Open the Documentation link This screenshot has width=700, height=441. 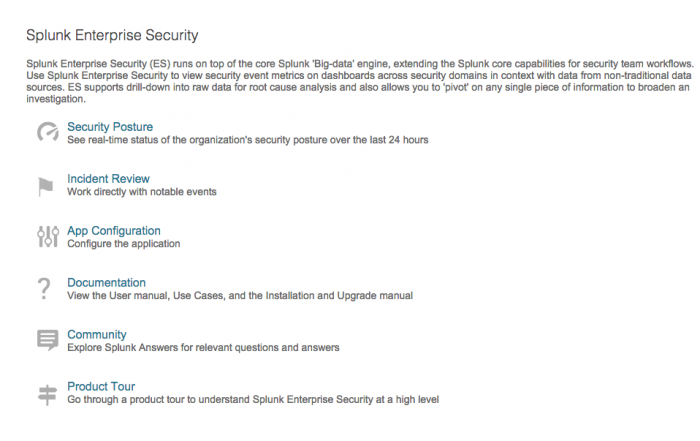pos(106,283)
